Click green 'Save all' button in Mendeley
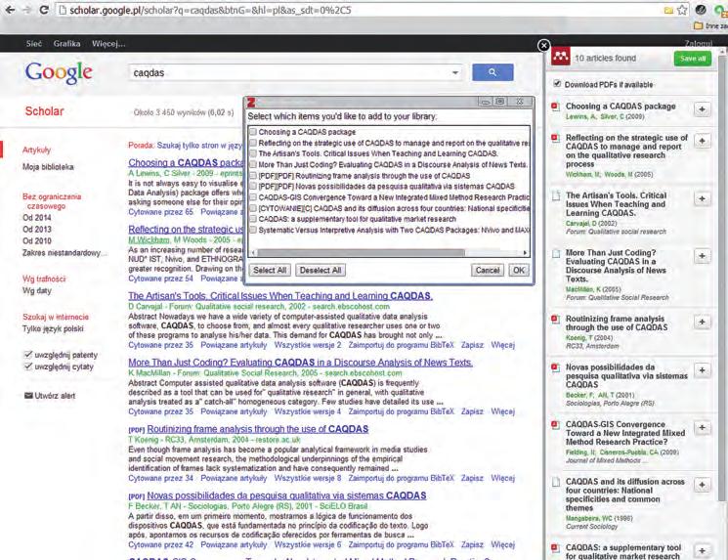The width and height of the screenshot is (728, 560). 693,58
